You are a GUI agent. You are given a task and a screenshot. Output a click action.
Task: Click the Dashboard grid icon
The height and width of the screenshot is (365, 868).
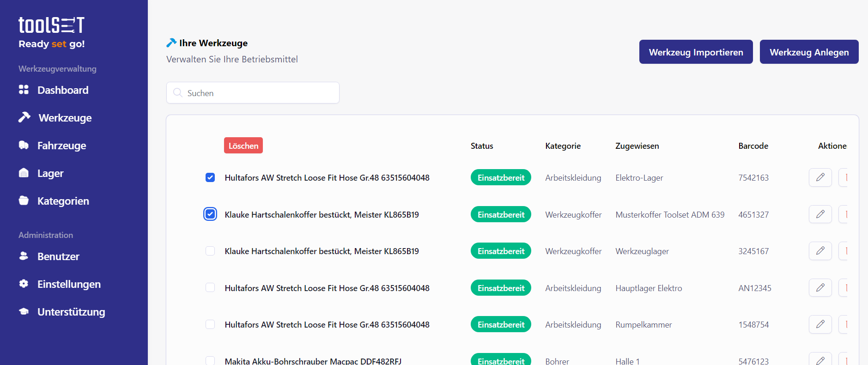[24, 90]
